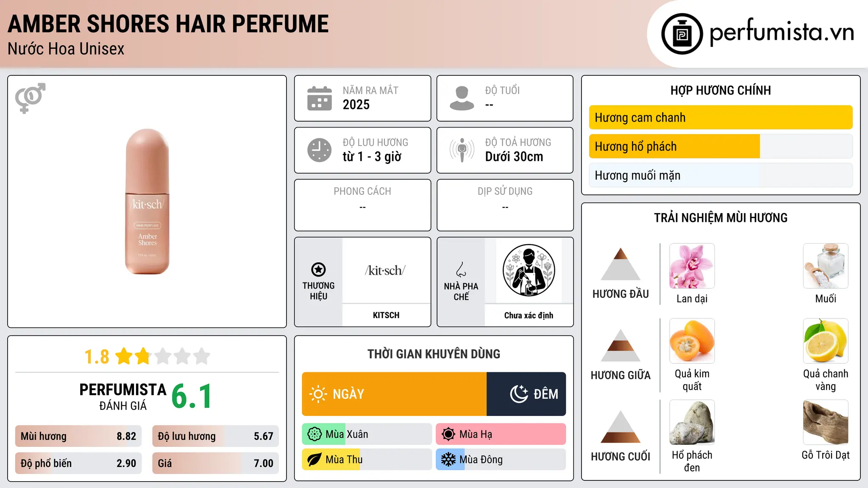Open the Gỗ Trôi Dạt driftwood image
The width and height of the screenshot is (868, 488).
click(826, 422)
